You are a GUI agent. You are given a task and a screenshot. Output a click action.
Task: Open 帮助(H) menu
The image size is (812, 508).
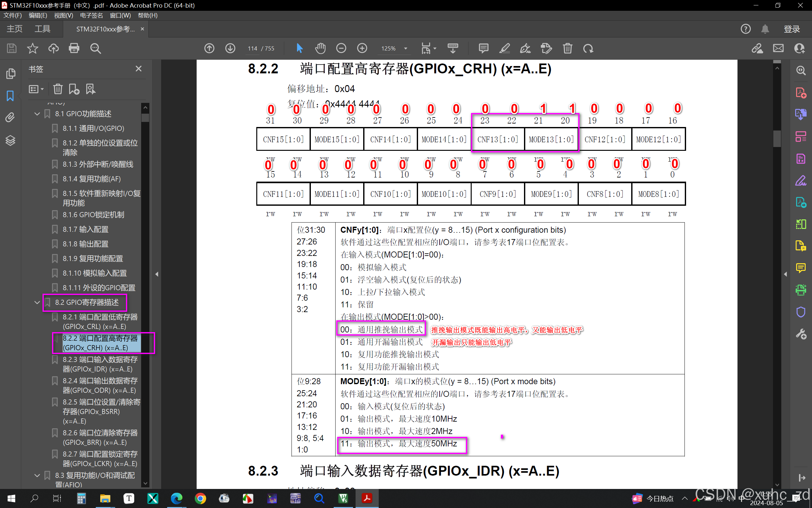(x=147, y=16)
